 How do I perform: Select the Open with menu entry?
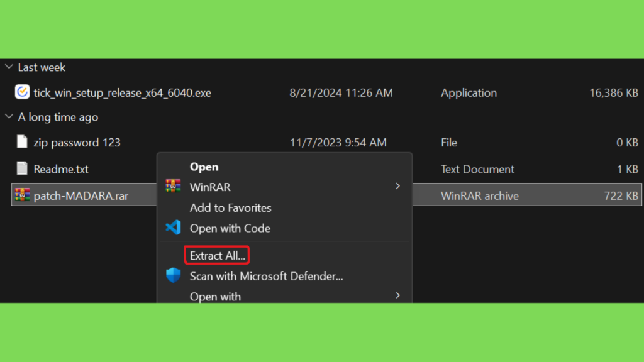[x=215, y=297]
